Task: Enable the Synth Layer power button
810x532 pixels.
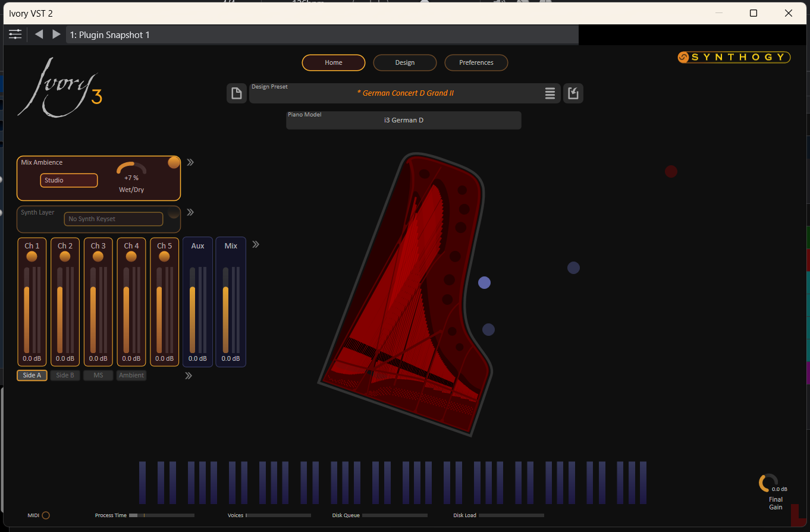Action: 174,212
